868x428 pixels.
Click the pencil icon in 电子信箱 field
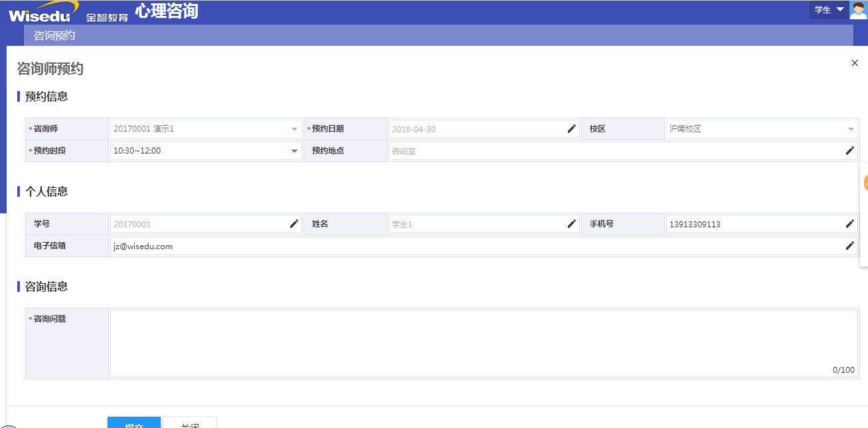[850, 246]
